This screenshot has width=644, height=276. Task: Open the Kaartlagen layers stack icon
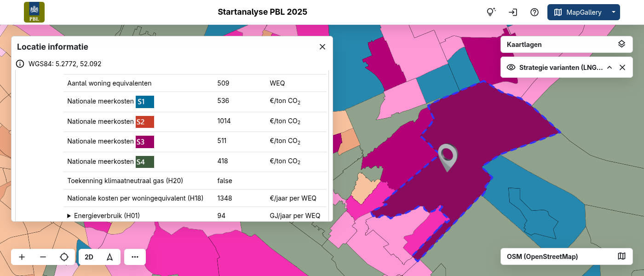[621, 45]
